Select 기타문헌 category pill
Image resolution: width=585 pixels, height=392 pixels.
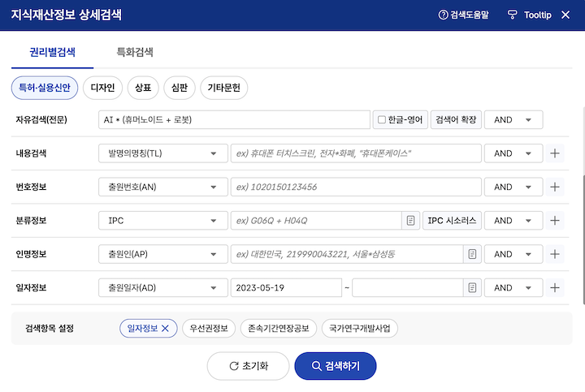click(224, 88)
